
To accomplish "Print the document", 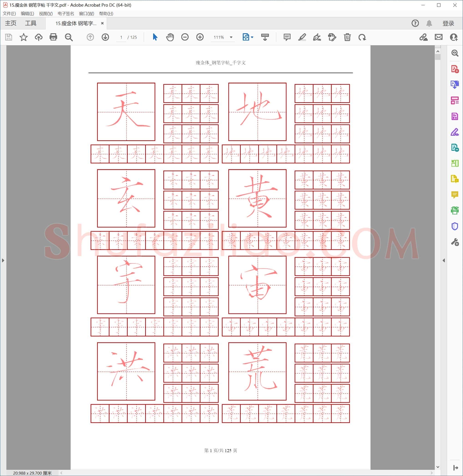I will [53, 37].
